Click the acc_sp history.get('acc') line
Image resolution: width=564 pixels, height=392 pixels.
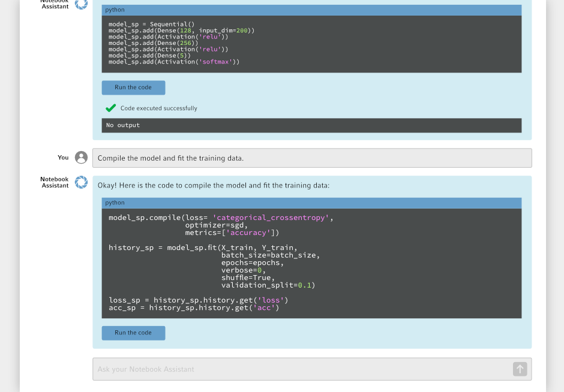(x=194, y=308)
